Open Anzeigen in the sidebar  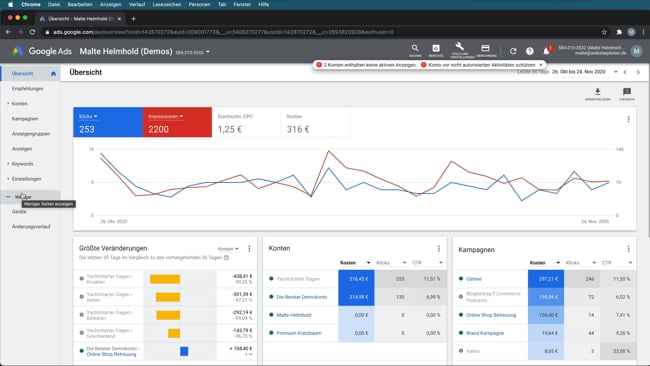(x=22, y=149)
